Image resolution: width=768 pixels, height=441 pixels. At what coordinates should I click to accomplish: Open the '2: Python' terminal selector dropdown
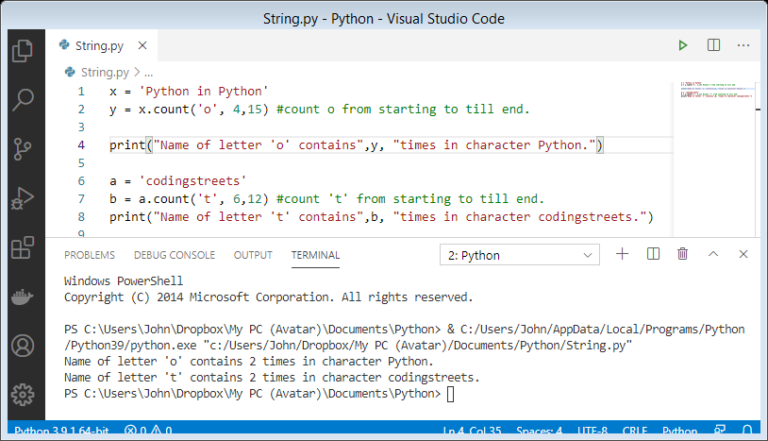(520, 255)
